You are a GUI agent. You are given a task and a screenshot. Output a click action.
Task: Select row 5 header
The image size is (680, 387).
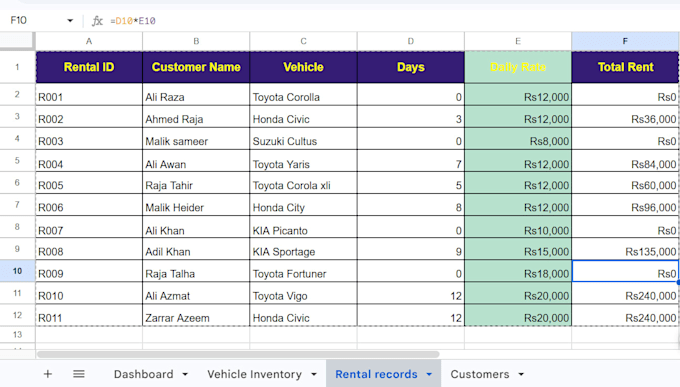17,161
